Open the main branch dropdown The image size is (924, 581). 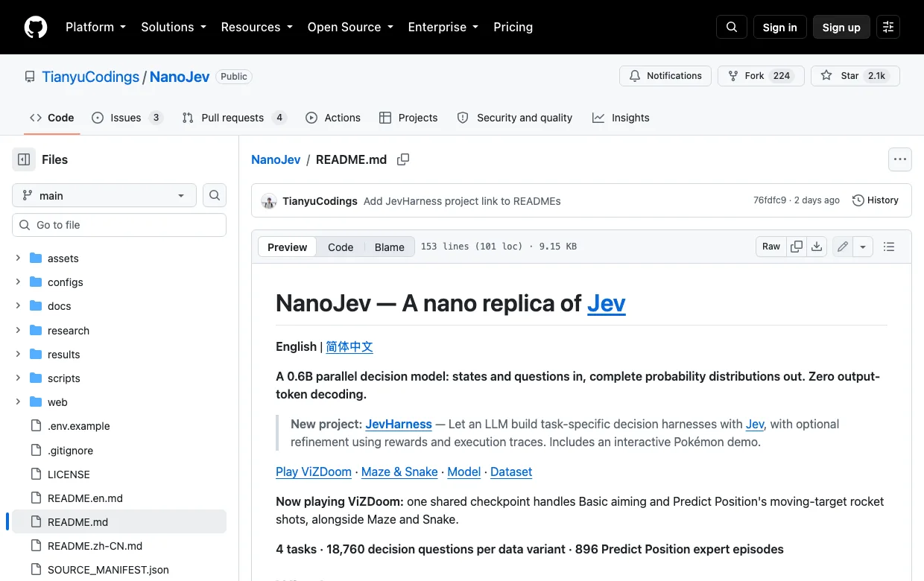point(104,195)
